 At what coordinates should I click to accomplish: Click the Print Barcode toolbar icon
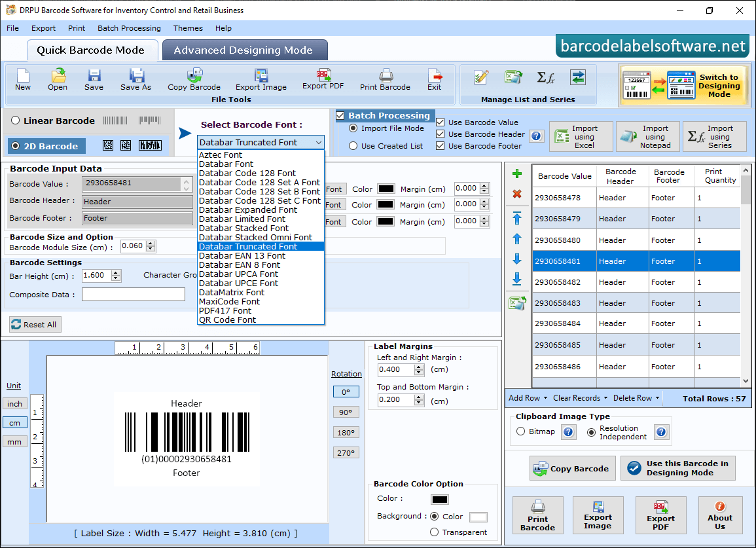pos(386,76)
